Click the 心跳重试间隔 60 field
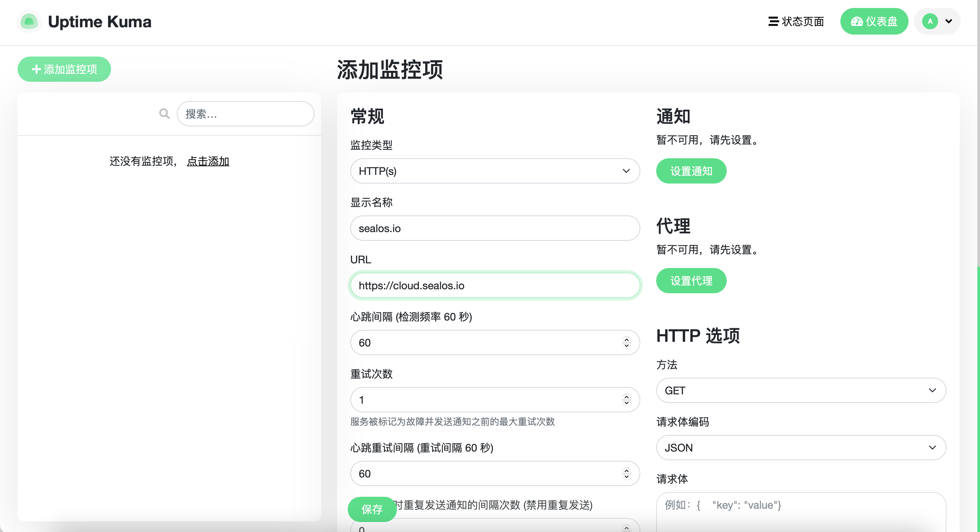 495,473
